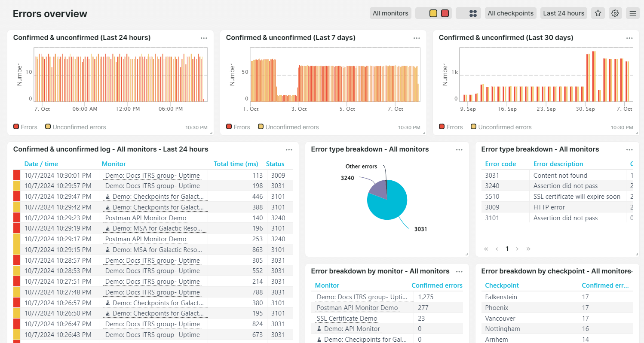This screenshot has width=644, height=343.
Task: Sort the table by the Error code column
Action: pos(500,164)
